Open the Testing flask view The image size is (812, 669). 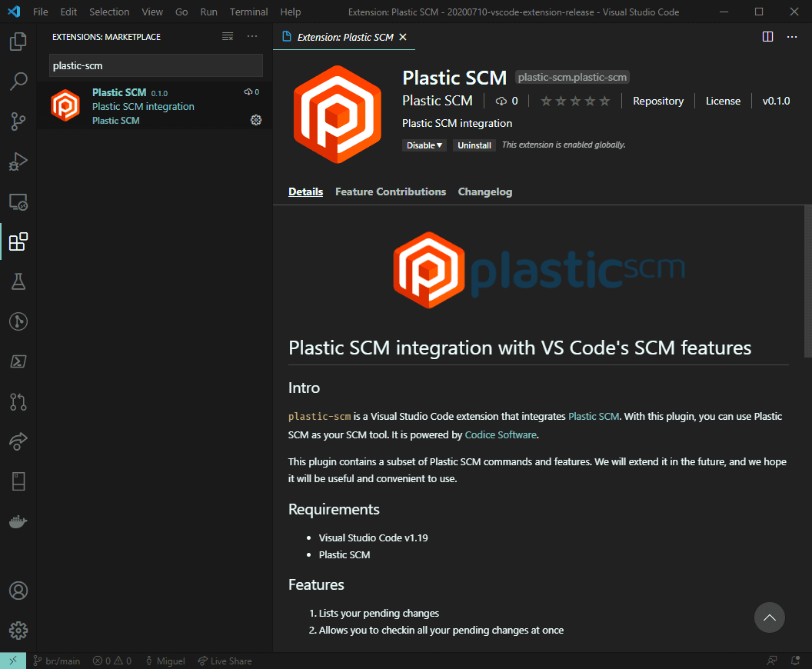(17, 281)
